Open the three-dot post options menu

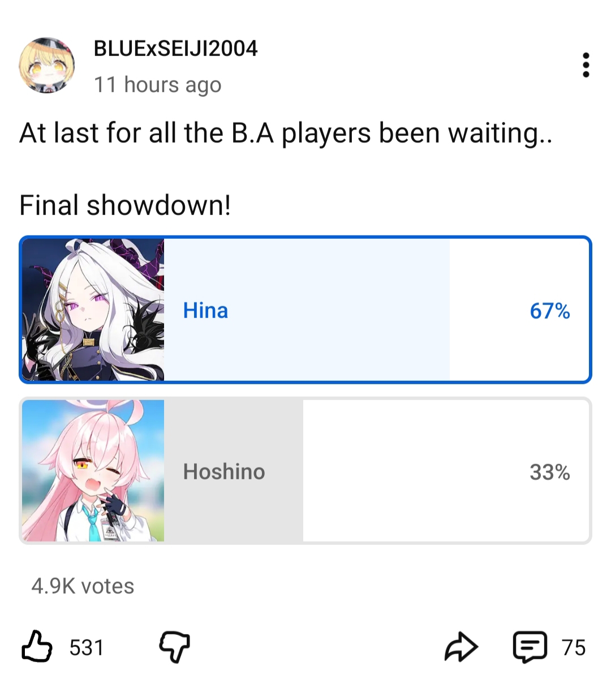[586, 65]
